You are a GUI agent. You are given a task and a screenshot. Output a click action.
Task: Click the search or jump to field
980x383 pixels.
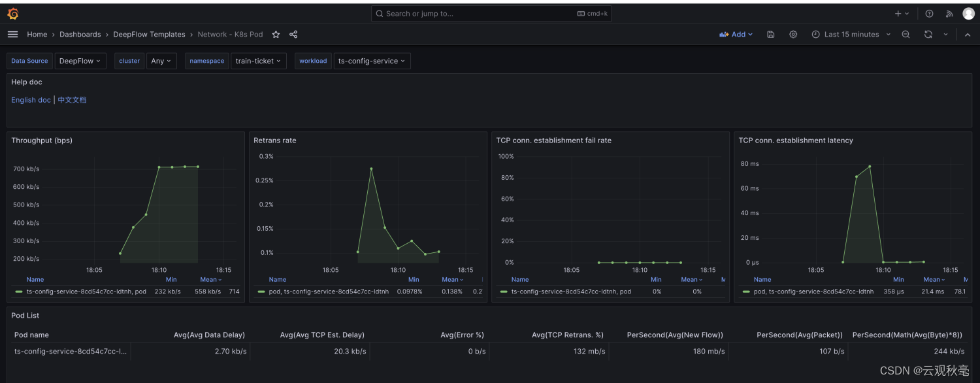491,14
